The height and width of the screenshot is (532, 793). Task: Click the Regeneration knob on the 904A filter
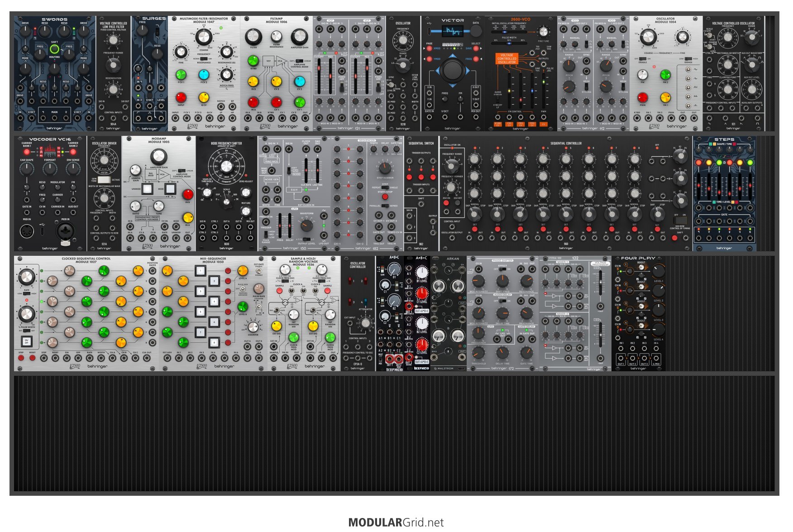pos(113,89)
